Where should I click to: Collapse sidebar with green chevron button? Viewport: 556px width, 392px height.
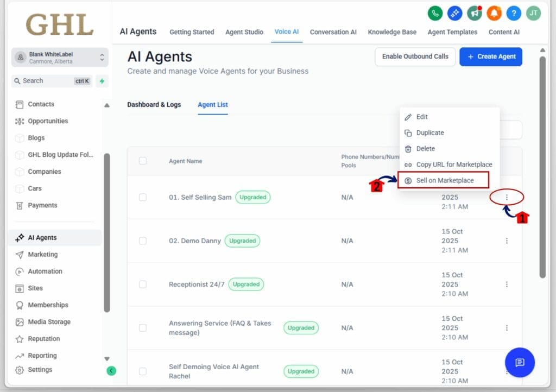click(111, 371)
